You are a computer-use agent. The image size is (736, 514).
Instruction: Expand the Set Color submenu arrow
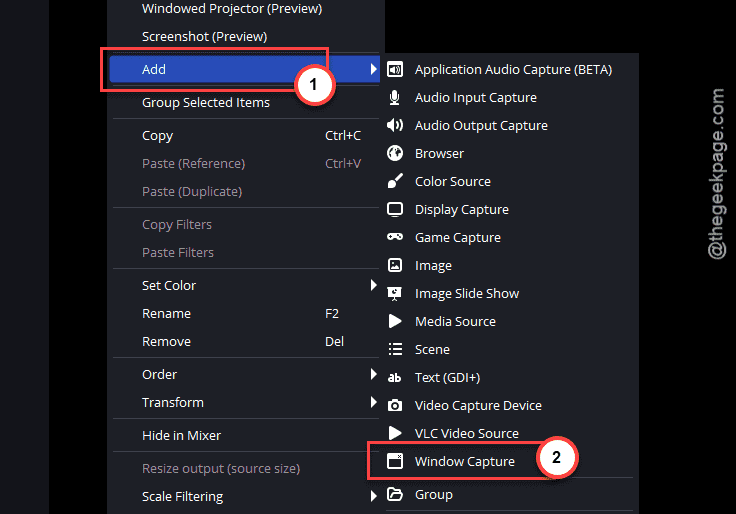pyautogui.click(x=373, y=285)
